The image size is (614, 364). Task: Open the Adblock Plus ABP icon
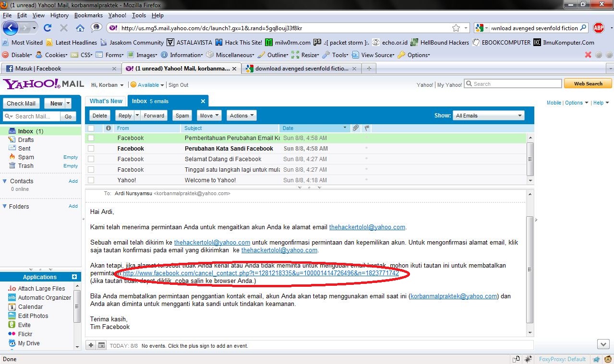598,28
